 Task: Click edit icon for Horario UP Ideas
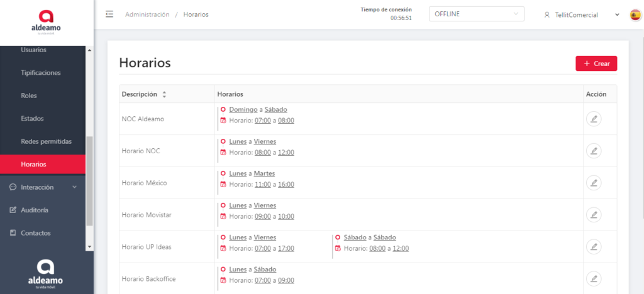click(593, 247)
